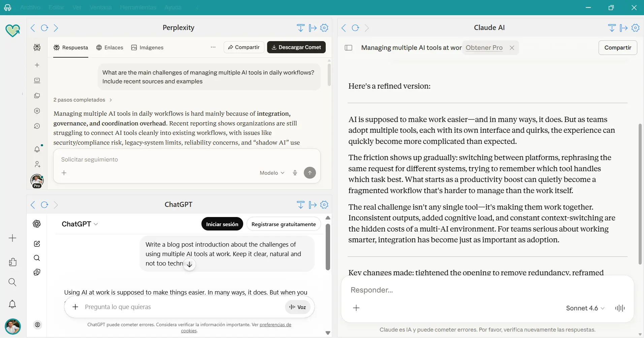
Task: Click the Responder input field in Claude
Action: pos(485,290)
